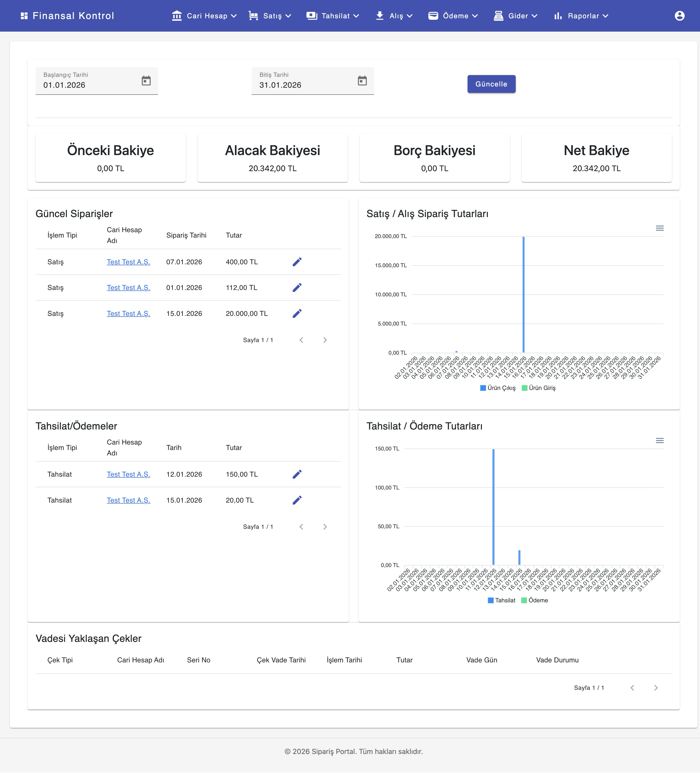Screen dimensions: 700x773
Task: Edit the 400,00 TL satış order
Action: coord(297,262)
